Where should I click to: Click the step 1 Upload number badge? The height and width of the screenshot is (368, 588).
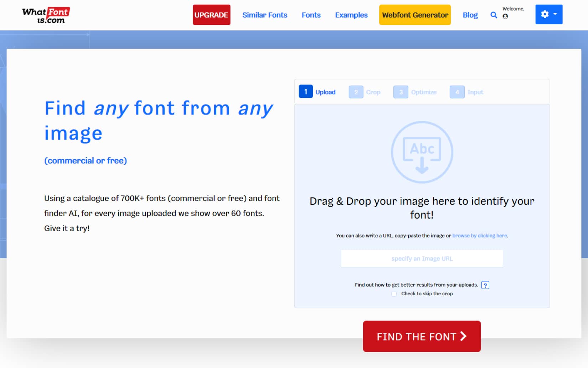click(305, 92)
